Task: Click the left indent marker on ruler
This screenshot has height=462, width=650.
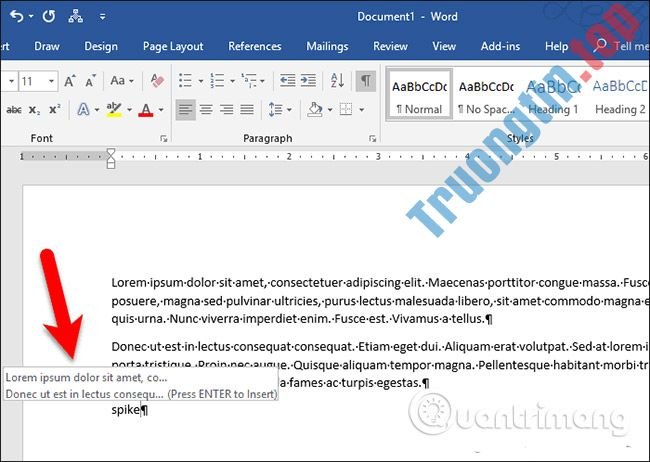Action: click(x=111, y=165)
